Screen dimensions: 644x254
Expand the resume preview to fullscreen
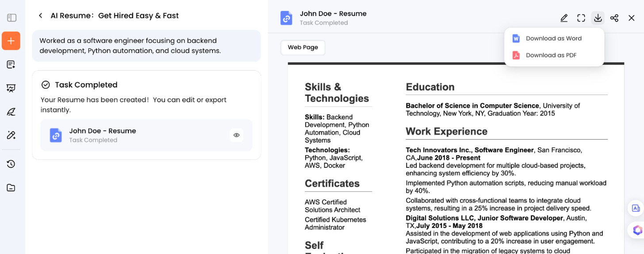pyautogui.click(x=581, y=18)
